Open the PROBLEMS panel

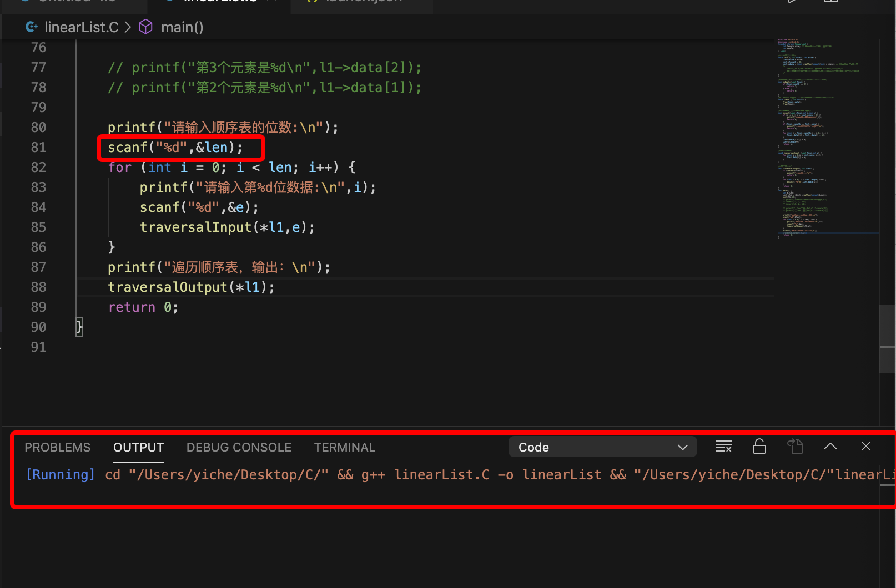point(57,447)
